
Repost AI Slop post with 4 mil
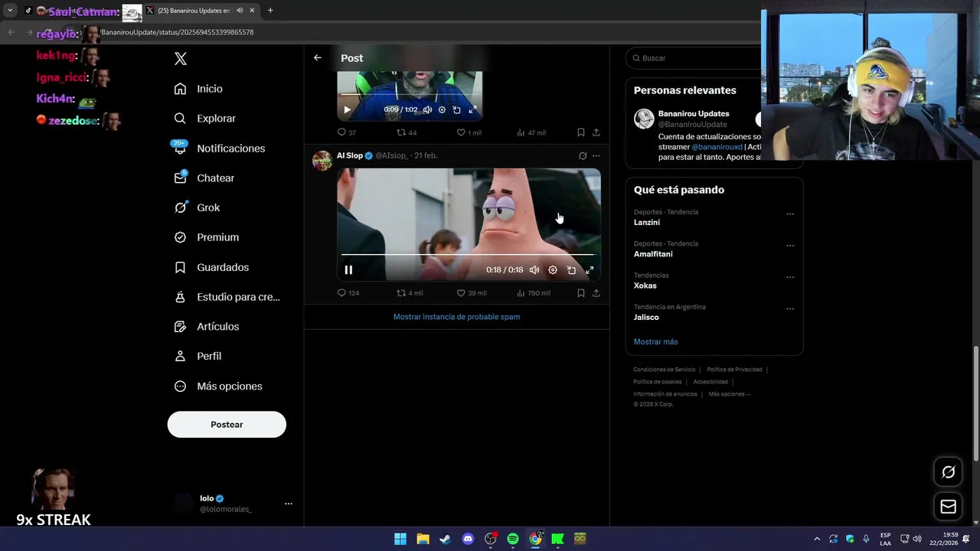click(410, 293)
